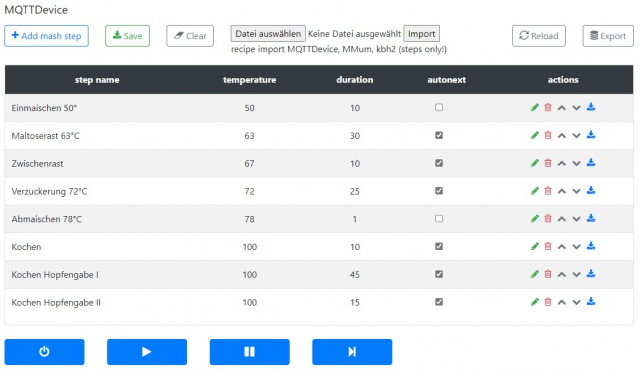
Task: Delete the Maltoserast 63°C step
Action: click(548, 135)
